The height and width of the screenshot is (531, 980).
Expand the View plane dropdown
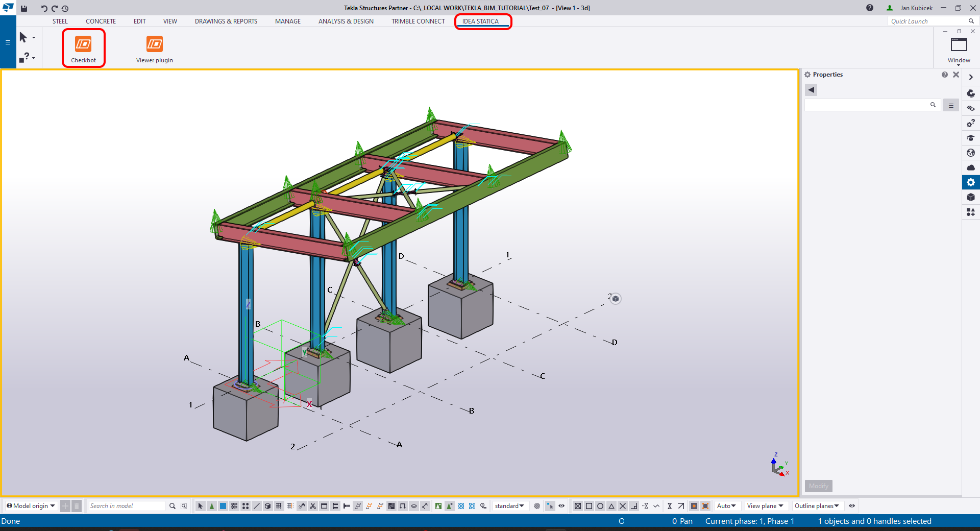point(765,506)
